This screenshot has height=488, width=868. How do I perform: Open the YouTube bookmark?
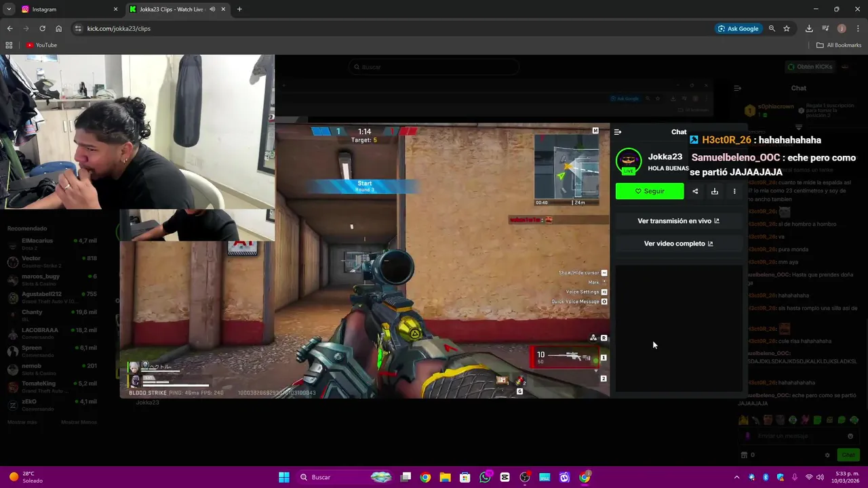coord(41,45)
